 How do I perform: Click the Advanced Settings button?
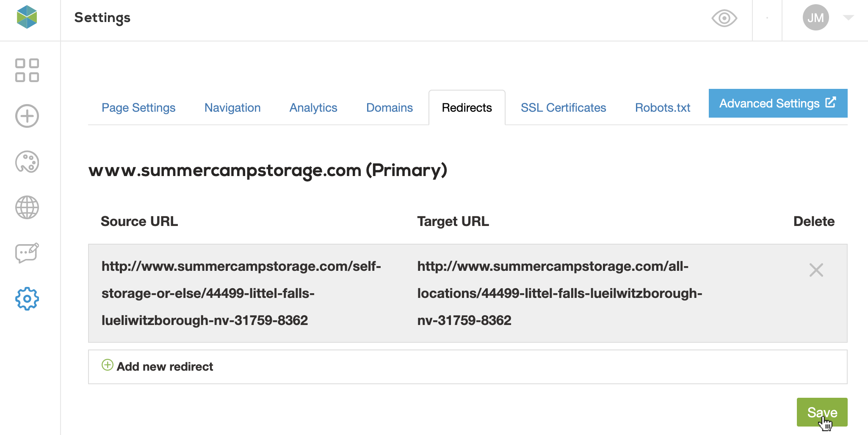coord(778,103)
